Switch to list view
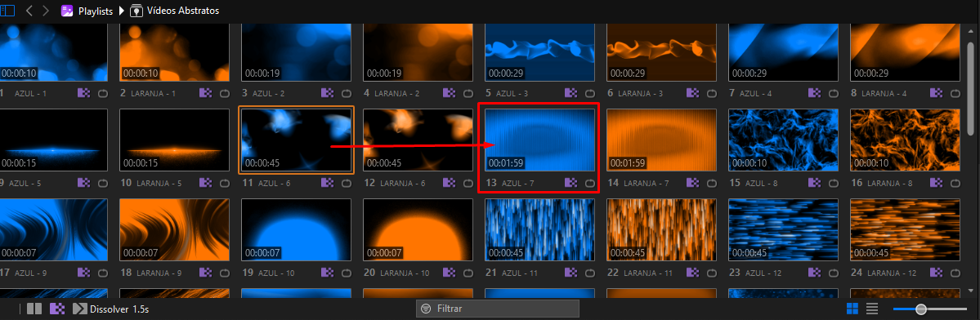 872,309
